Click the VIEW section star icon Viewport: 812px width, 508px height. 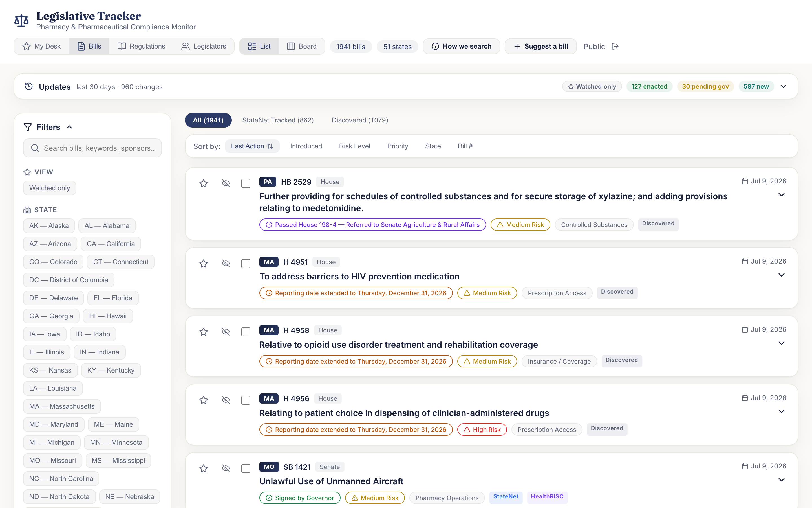(x=27, y=172)
